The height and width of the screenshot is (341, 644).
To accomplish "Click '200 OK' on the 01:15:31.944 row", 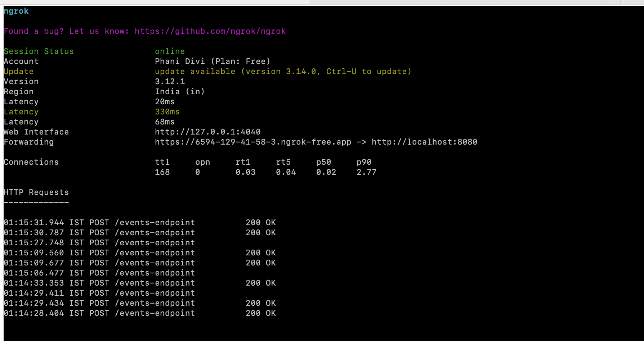I will click(x=261, y=223).
